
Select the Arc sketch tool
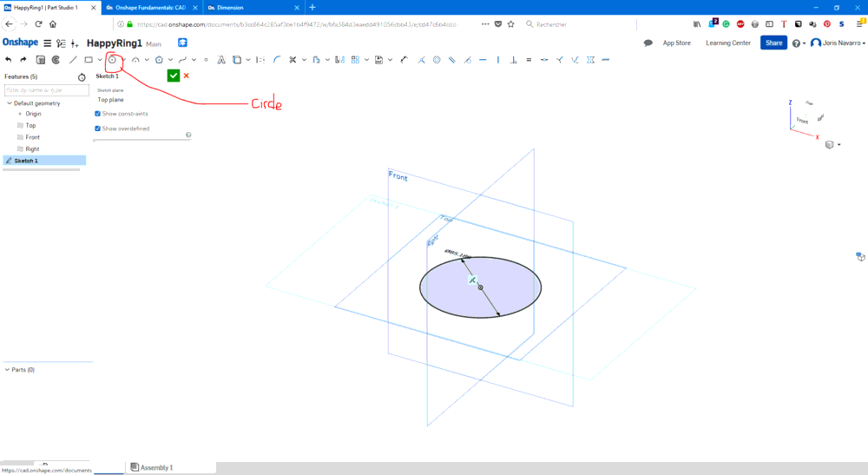[x=135, y=60]
